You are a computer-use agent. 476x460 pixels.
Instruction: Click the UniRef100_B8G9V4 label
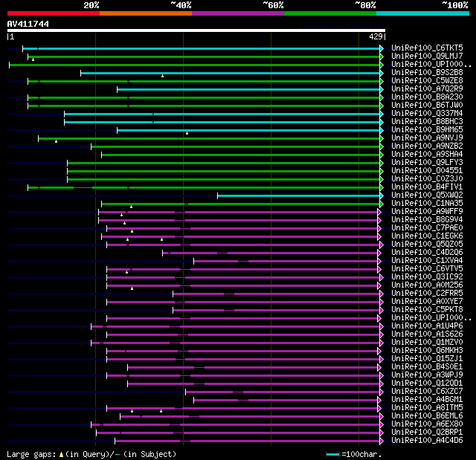(x=427, y=220)
